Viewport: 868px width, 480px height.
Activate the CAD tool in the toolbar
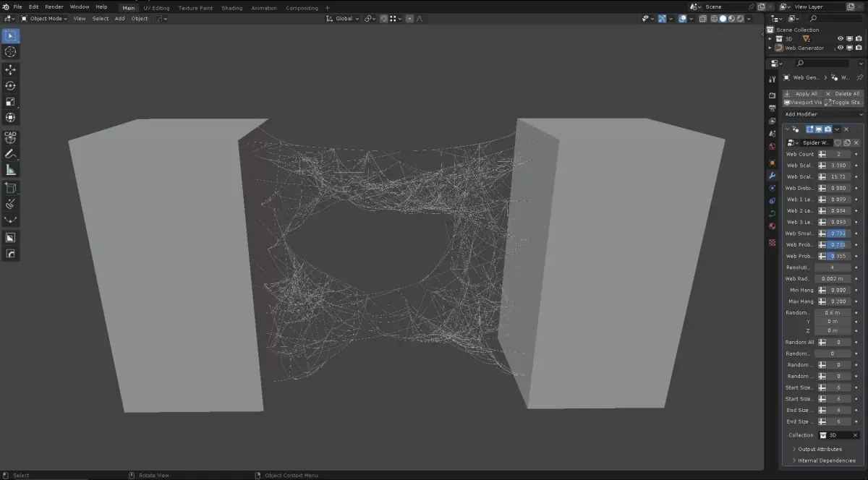[x=11, y=137]
